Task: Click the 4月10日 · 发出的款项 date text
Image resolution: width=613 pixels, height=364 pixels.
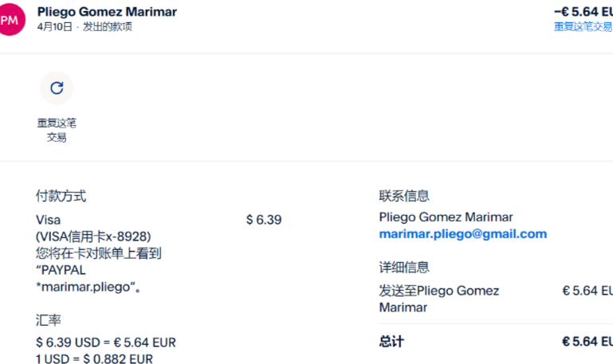Action: [84, 26]
